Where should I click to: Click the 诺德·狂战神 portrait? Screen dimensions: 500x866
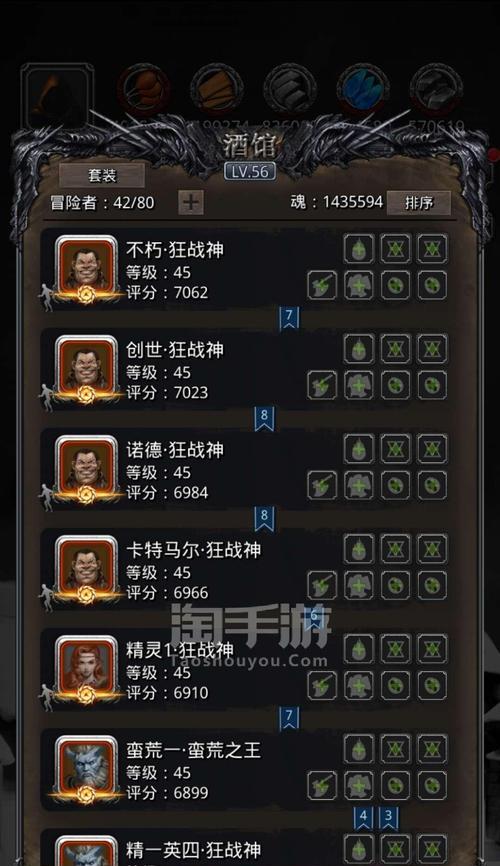click(87, 468)
